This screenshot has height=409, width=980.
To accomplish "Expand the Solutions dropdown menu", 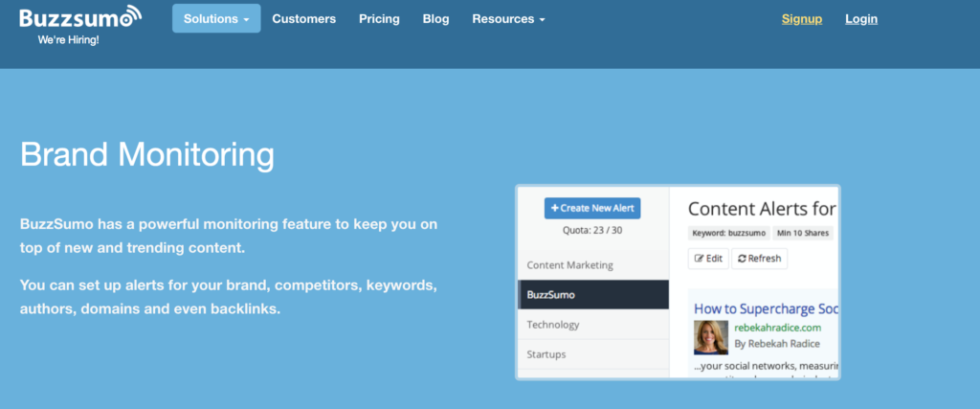I will [x=216, y=19].
